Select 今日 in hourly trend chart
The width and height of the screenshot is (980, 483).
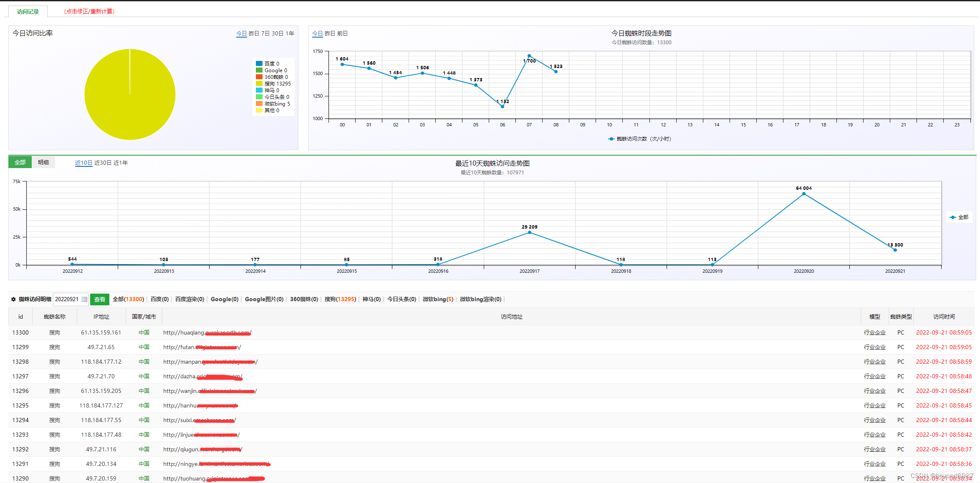pyautogui.click(x=317, y=33)
